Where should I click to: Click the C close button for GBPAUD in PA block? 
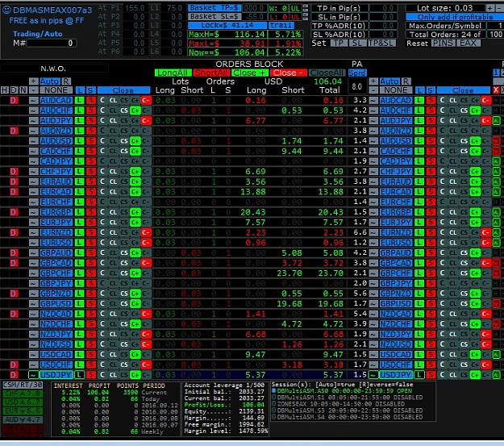[x=442, y=253]
